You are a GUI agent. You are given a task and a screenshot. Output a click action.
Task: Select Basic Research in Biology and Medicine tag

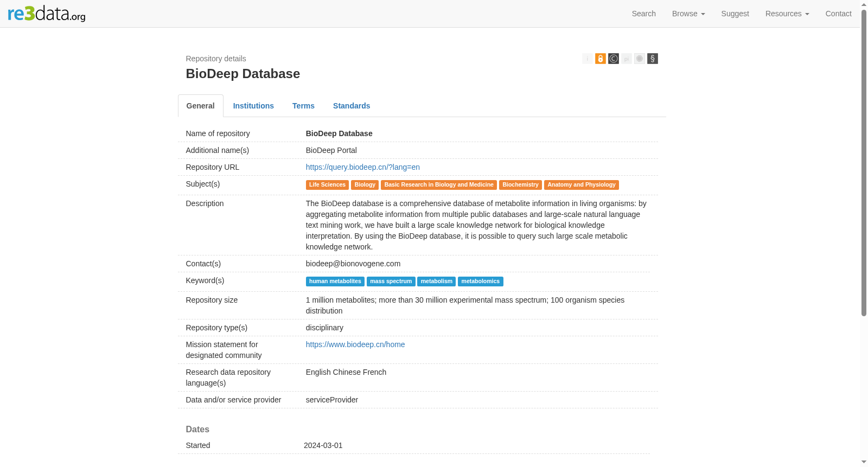pyautogui.click(x=439, y=185)
